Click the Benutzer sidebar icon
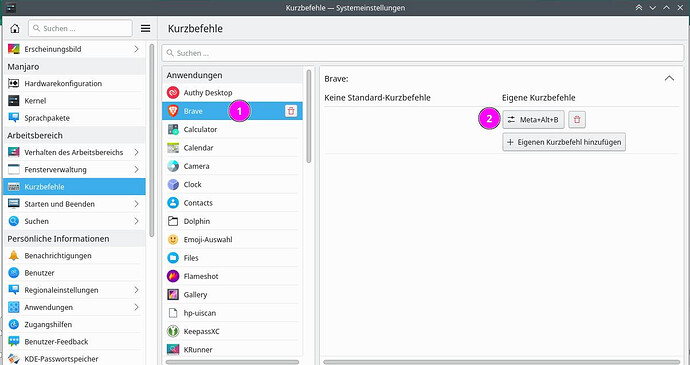 pyautogui.click(x=14, y=273)
